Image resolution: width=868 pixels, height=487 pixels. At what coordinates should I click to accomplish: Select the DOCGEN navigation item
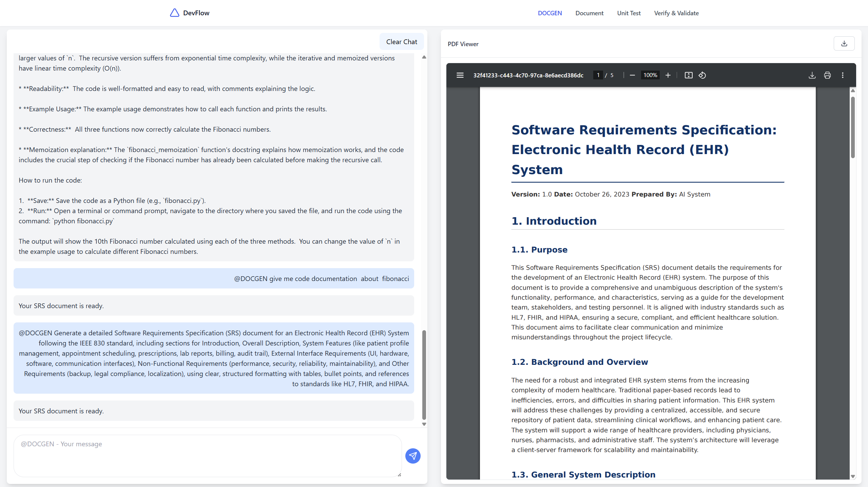click(x=549, y=13)
